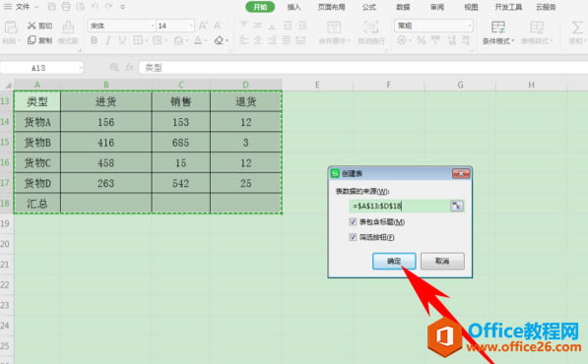Align text right horizontally
Viewport: 588px width, 364px height.
point(272,40)
